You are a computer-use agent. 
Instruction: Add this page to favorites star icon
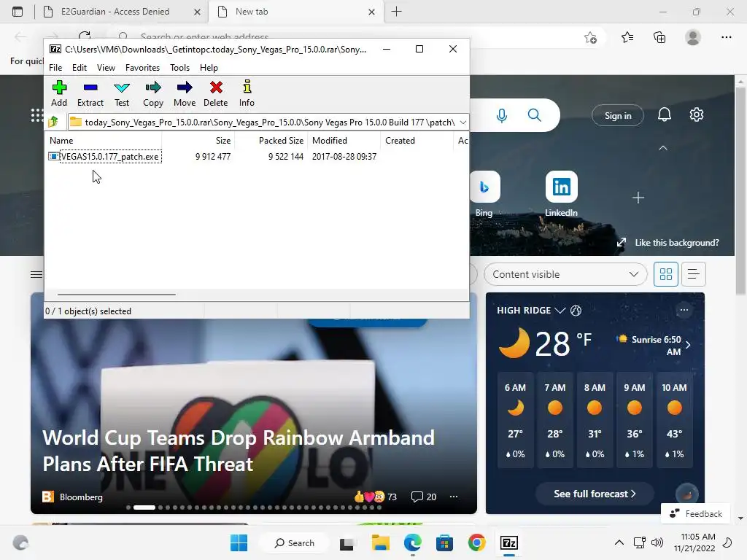pyautogui.click(x=590, y=37)
